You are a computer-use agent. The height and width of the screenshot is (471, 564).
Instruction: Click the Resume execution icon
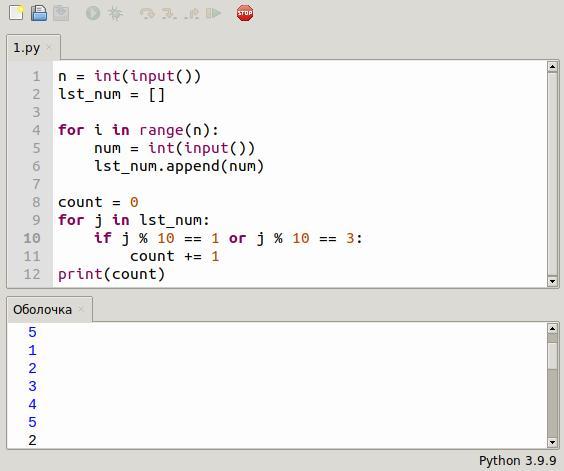[x=213, y=13]
